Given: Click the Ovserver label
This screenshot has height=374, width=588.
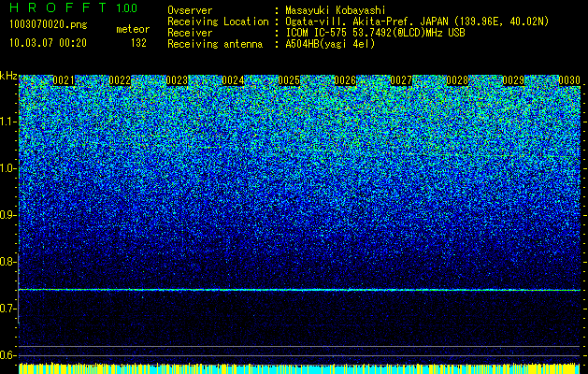Looking at the screenshot, I should tap(190, 10).
